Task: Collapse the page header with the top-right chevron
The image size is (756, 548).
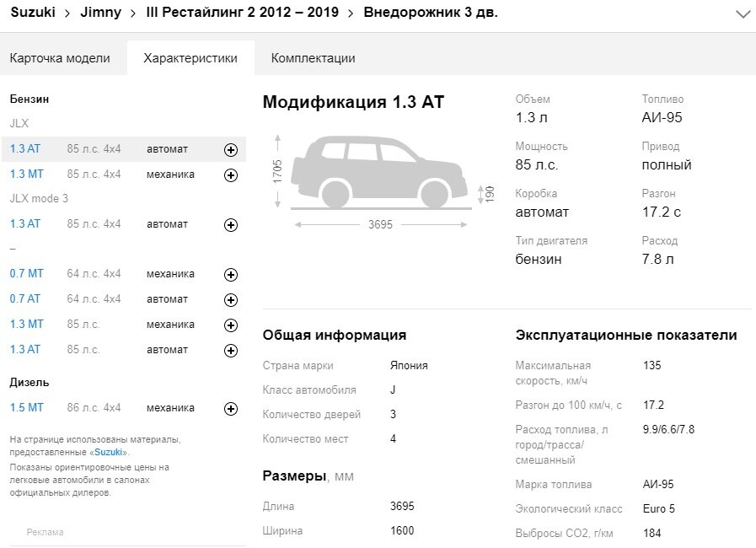Action: (743, 13)
